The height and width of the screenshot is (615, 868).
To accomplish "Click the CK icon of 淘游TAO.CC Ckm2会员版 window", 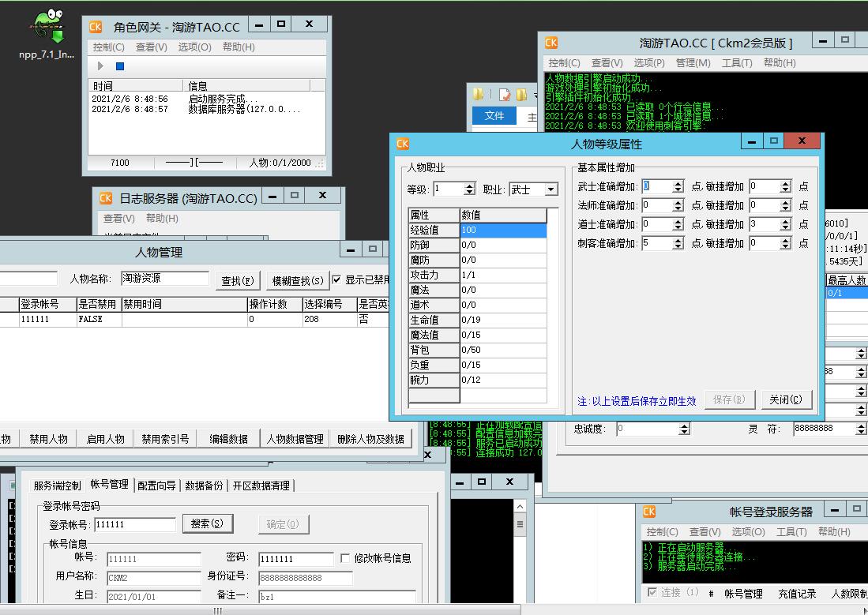I will coord(551,43).
